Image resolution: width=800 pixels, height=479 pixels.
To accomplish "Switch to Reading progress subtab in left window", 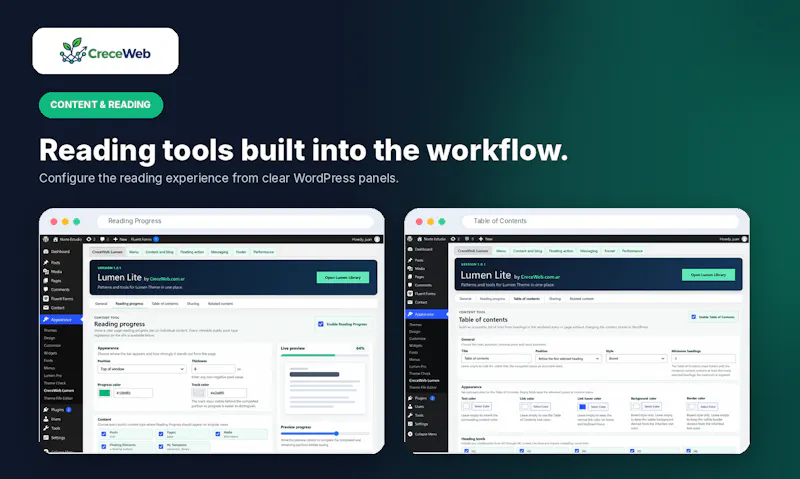I will click(x=129, y=304).
